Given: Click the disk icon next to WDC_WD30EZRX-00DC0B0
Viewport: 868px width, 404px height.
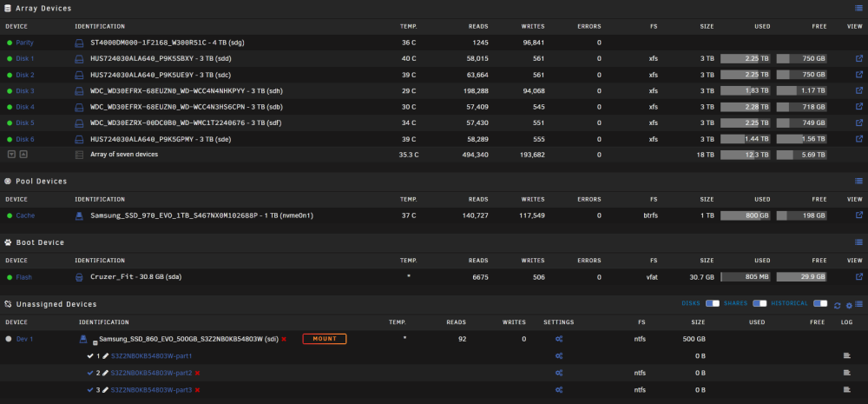Looking at the screenshot, I should (79, 123).
